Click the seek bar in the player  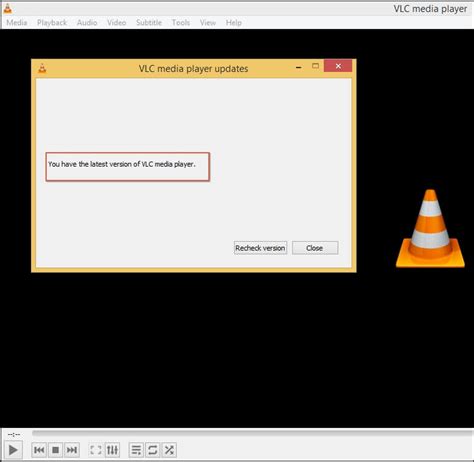(253, 433)
